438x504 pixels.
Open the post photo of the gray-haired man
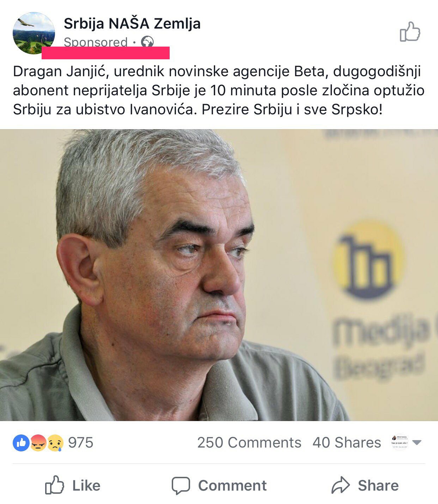pos(219,275)
